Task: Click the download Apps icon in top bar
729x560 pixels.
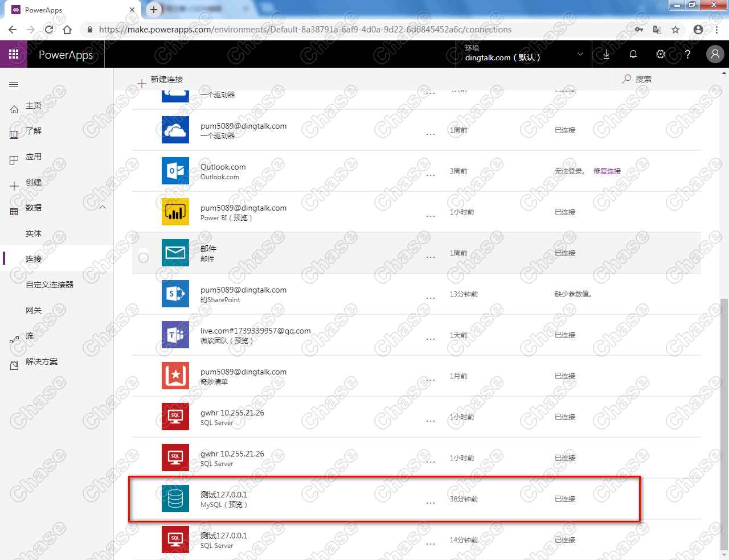Action: click(x=605, y=54)
